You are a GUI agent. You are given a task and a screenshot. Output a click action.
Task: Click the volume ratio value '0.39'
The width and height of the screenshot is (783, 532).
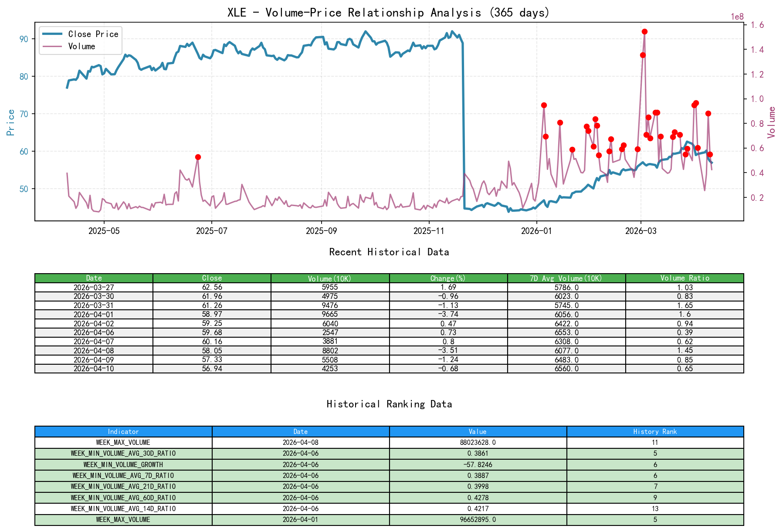(x=685, y=332)
